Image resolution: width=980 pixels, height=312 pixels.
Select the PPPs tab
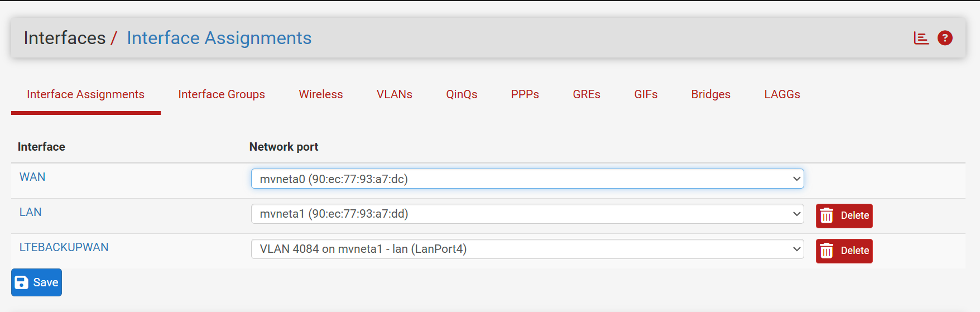(525, 94)
